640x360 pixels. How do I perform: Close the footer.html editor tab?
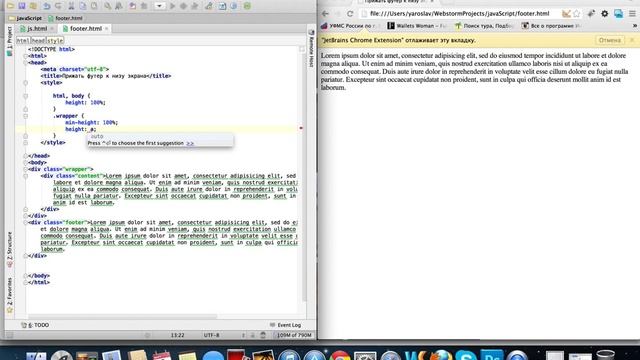click(107, 29)
